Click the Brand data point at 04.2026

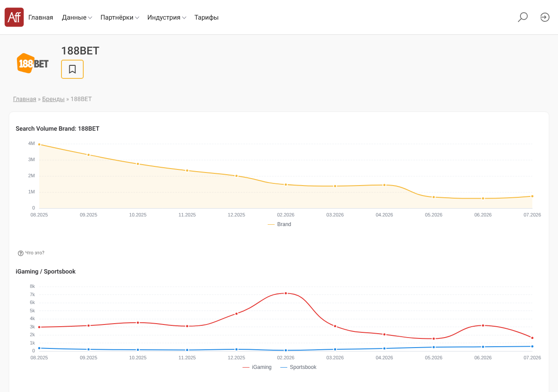(x=384, y=185)
